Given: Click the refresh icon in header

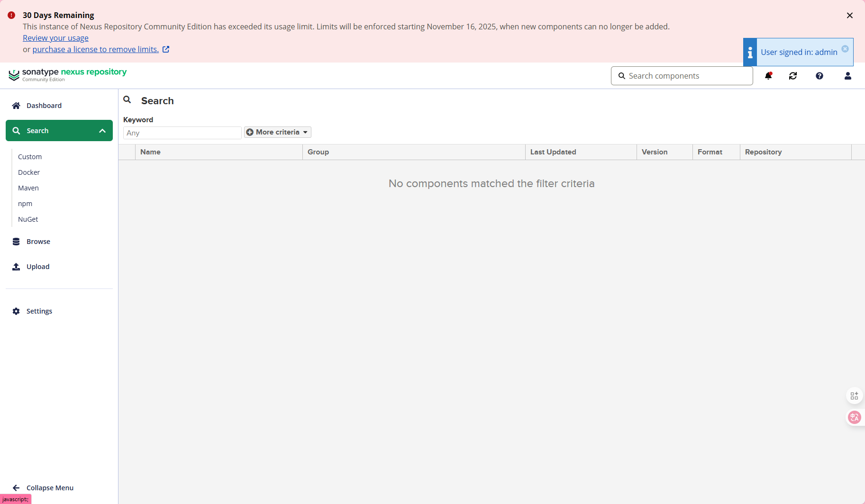Looking at the screenshot, I should coord(793,76).
